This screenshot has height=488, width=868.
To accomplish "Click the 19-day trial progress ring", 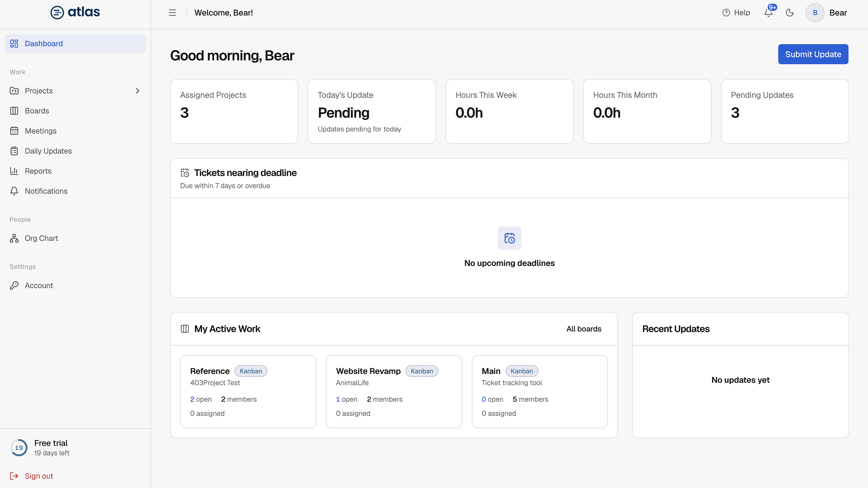I will pyautogui.click(x=19, y=448).
